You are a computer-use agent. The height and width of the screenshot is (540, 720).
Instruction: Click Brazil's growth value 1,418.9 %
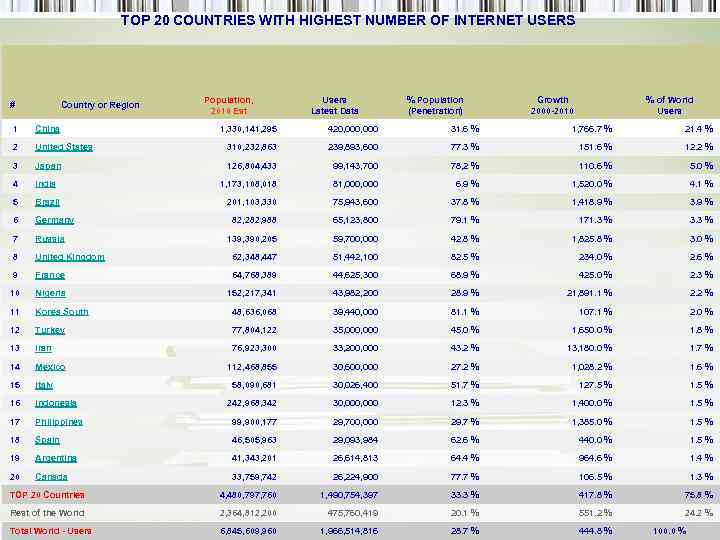(x=592, y=202)
